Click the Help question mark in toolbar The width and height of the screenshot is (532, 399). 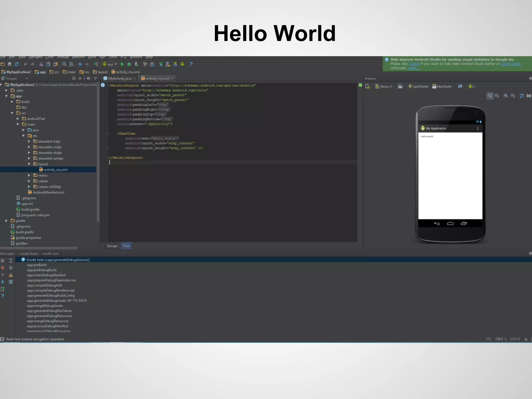pyautogui.click(x=191, y=64)
